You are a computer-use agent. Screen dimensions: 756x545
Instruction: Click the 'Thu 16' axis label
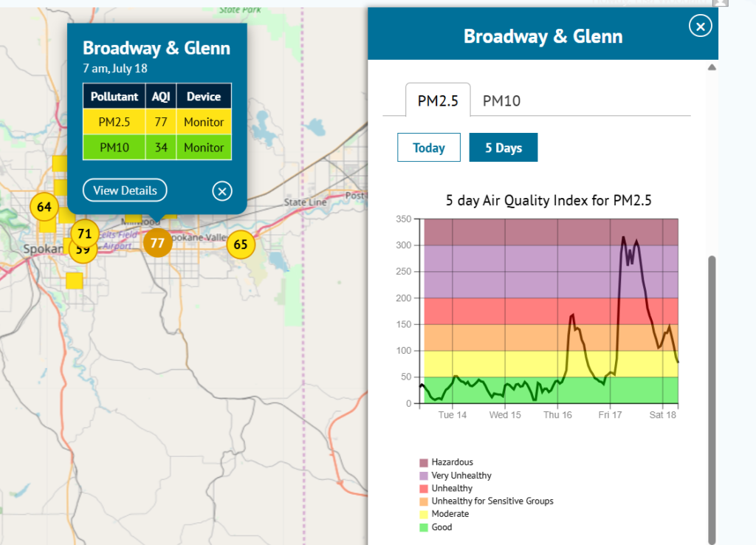(557, 415)
